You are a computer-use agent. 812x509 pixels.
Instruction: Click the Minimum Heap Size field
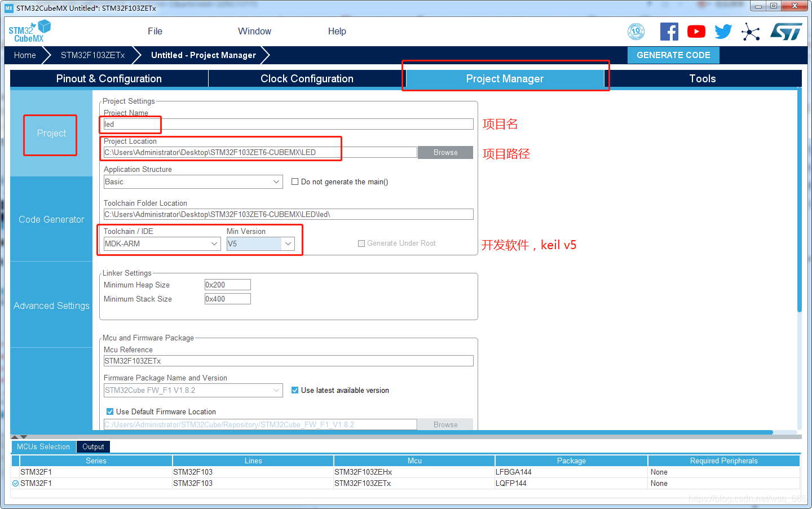click(x=227, y=285)
